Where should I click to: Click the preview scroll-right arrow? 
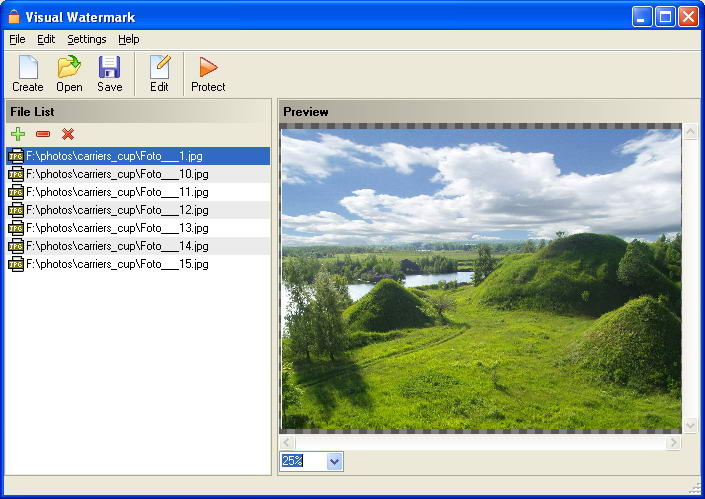coord(673,442)
